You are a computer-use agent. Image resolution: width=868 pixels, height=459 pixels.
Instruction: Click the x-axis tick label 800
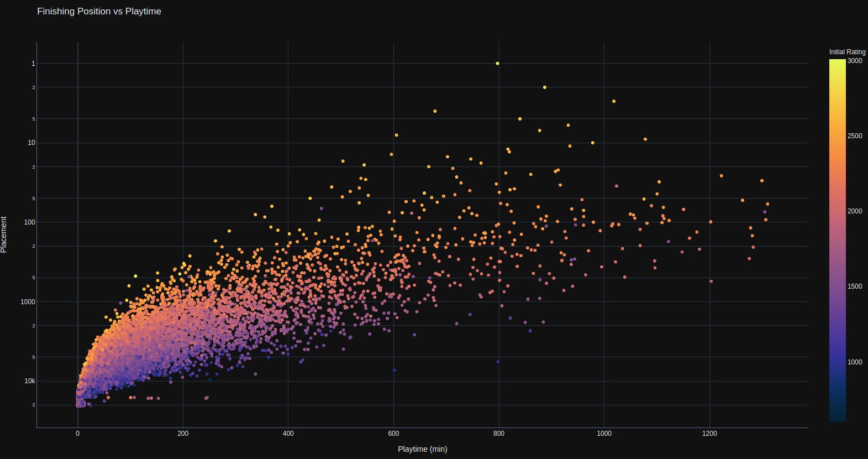point(499,434)
